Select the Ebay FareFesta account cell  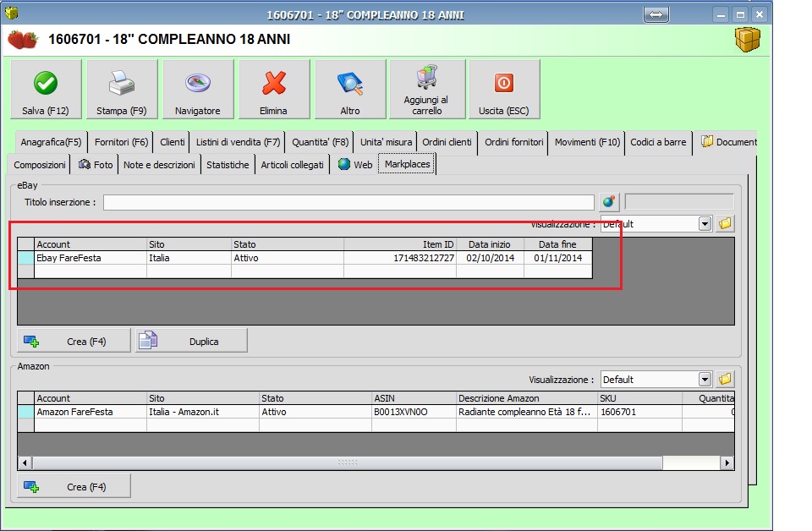91,258
